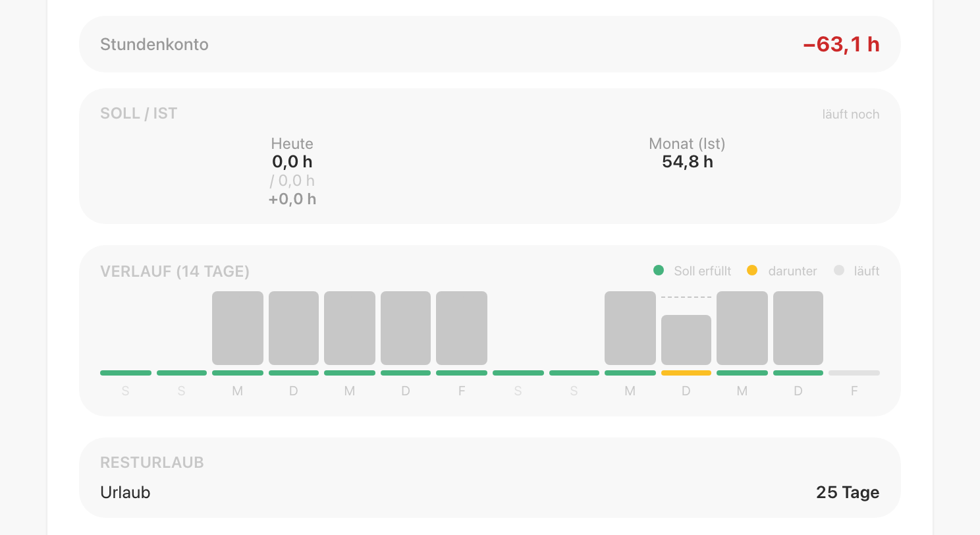Select the shorter bar above the yellow indicator
The width and height of the screenshot is (980, 535).
[x=686, y=340]
